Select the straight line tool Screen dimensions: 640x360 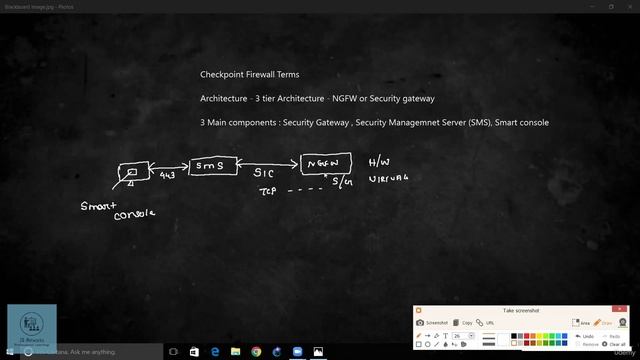click(x=436, y=344)
